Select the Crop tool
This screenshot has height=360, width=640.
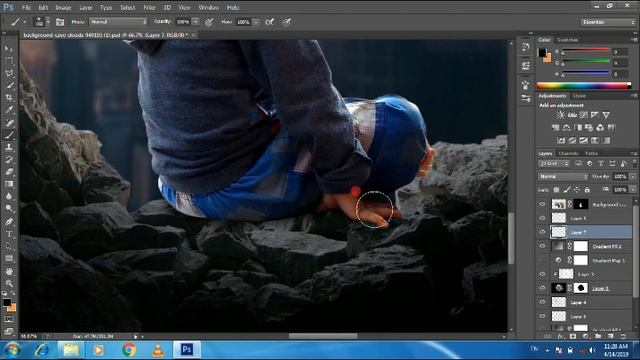9,98
